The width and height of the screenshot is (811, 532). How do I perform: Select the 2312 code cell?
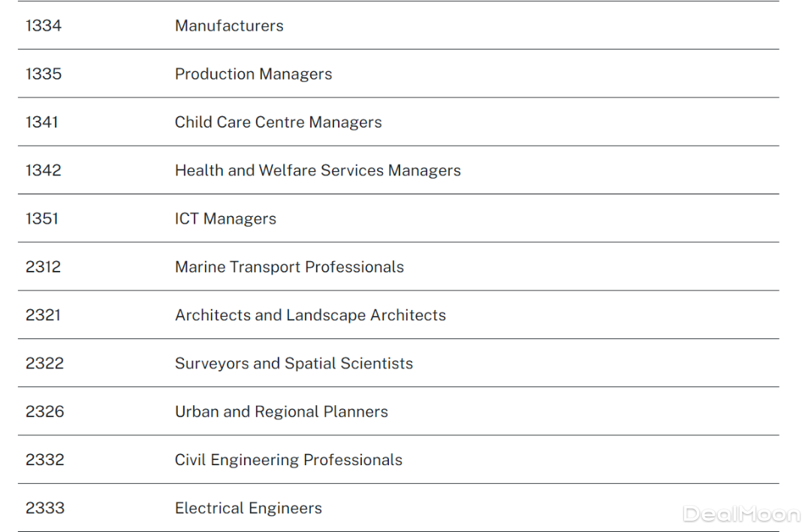[44, 267]
